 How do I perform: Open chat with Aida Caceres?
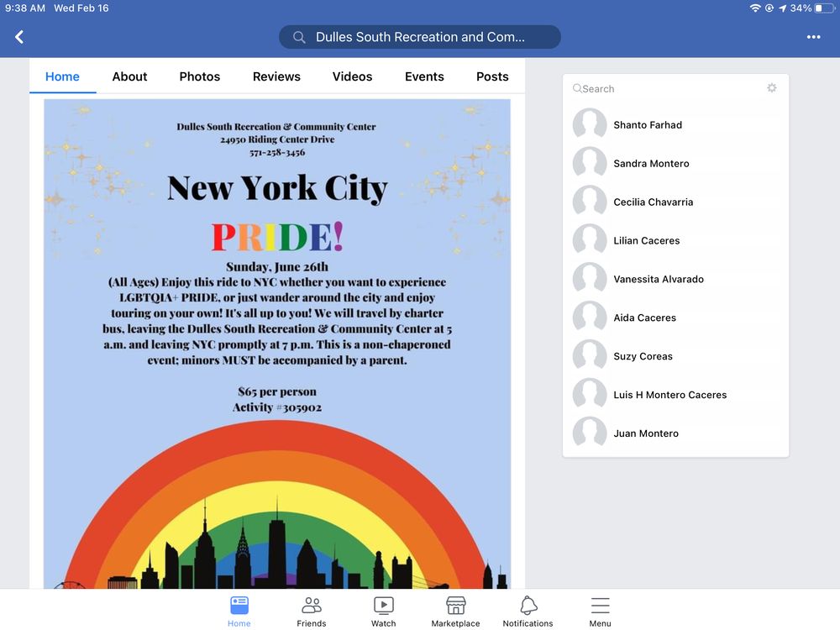click(675, 318)
